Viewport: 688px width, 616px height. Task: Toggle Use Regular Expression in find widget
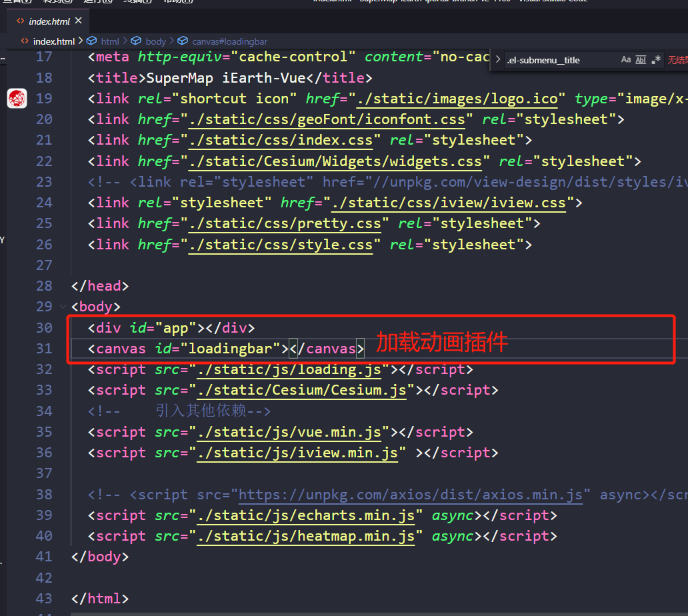tap(656, 60)
